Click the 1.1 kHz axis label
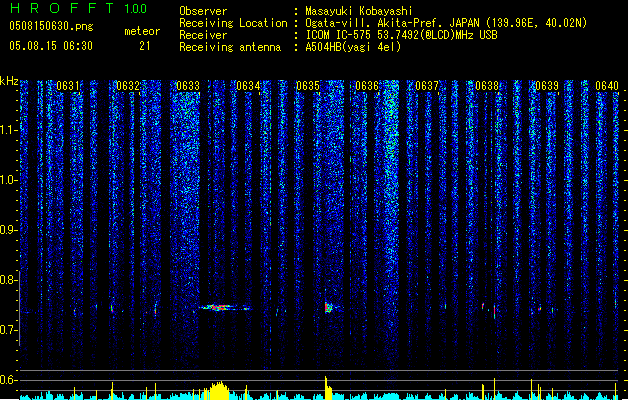This screenshot has width=629, height=400. tap(8, 130)
